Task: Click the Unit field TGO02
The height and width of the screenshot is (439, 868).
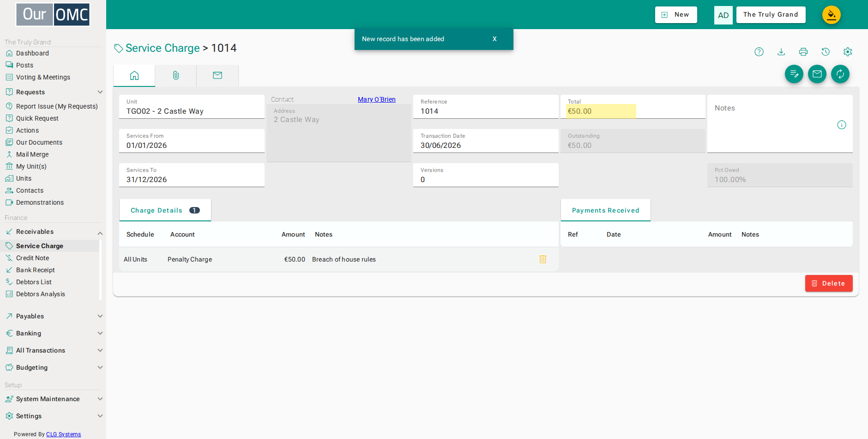Action: [x=192, y=107]
